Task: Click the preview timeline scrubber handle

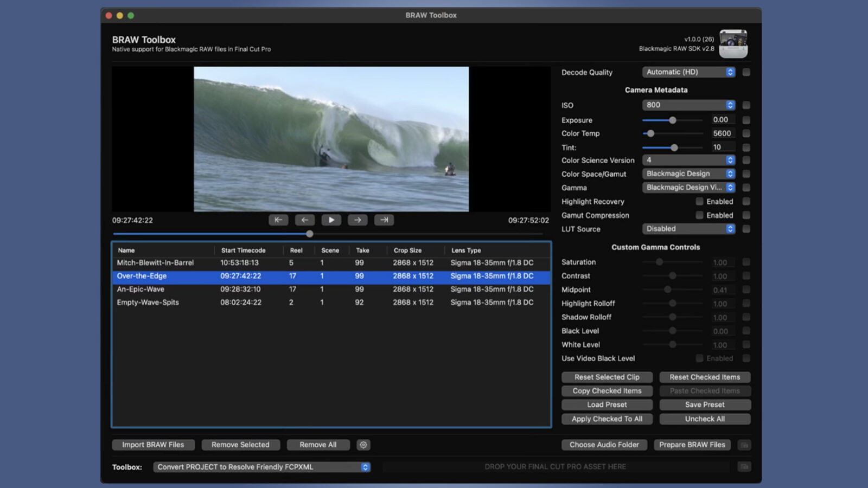Action: [310, 234]
